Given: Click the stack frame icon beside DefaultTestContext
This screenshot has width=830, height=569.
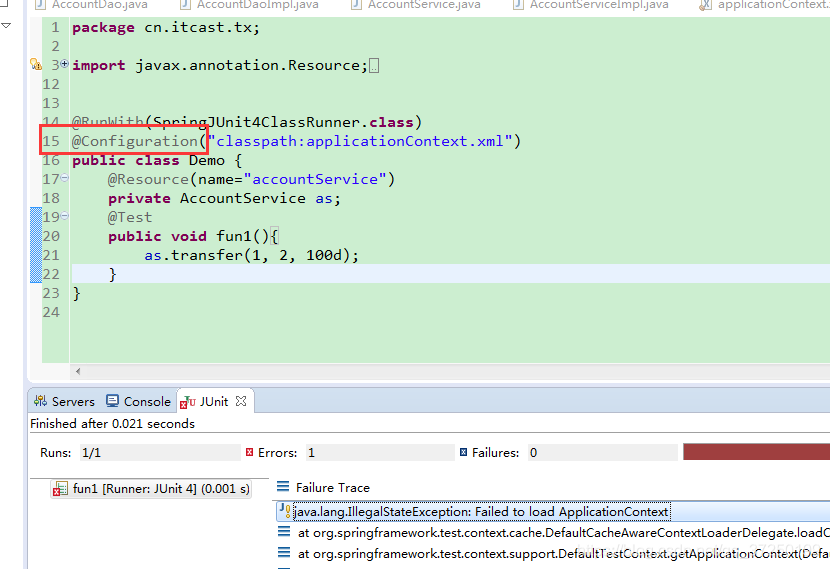Looking at the screenshot, I should click(284, 553).
